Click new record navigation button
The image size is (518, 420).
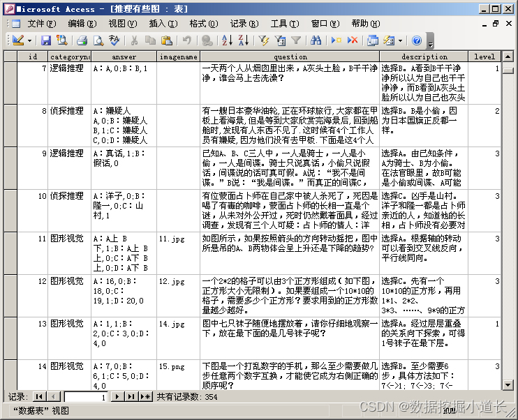(x=145, y=396)
